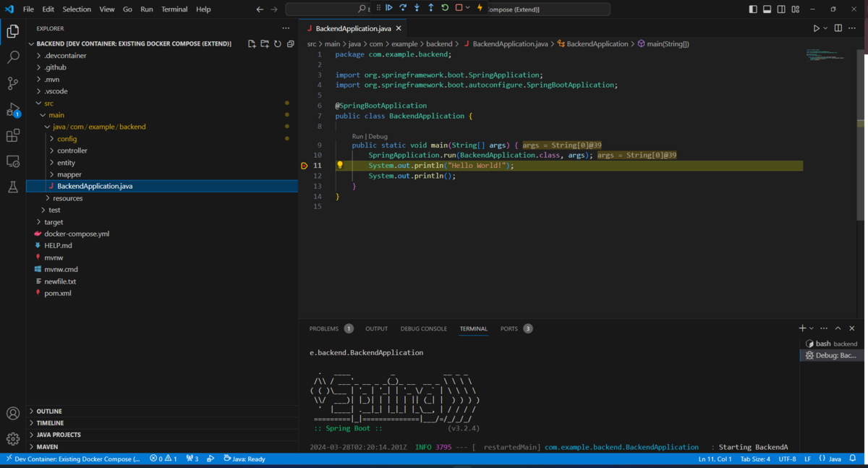Image resolution: width=868 pixels, height=468 pixels.
Task: Expand the MAVEN section
Action: pyautogui.click(x=47, y=447)
